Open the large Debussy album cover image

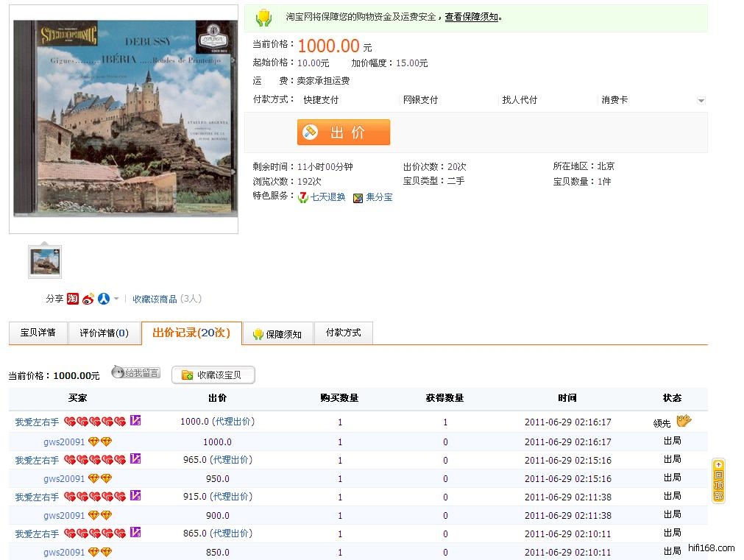(124, 118)
